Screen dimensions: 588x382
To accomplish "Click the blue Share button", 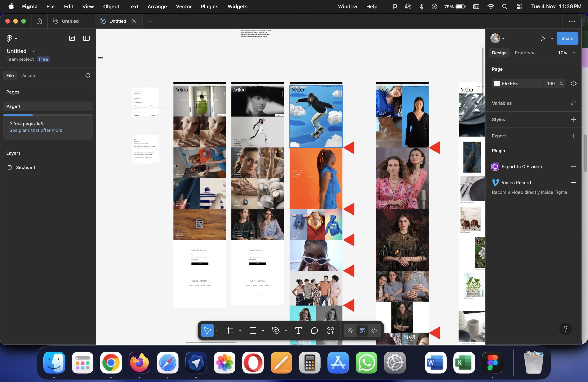I will coord(567,38).
